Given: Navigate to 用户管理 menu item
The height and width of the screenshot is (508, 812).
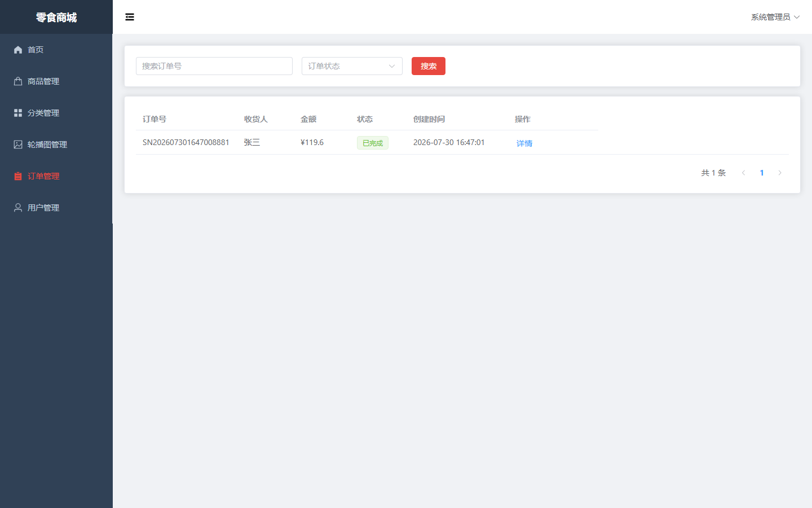Looking at the screenshot, I should 56,208.
